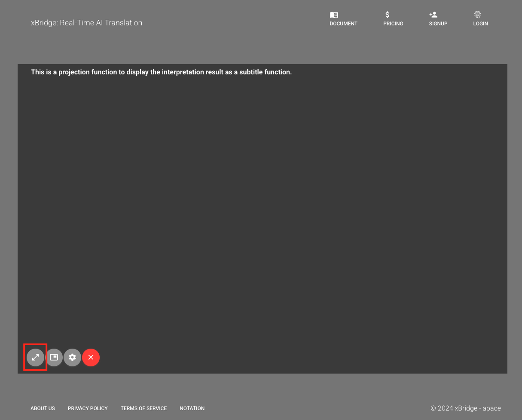Screen dimensions: 522x420
Task: Open picture-in-picture mode button
Action: (x=54, y=357)
